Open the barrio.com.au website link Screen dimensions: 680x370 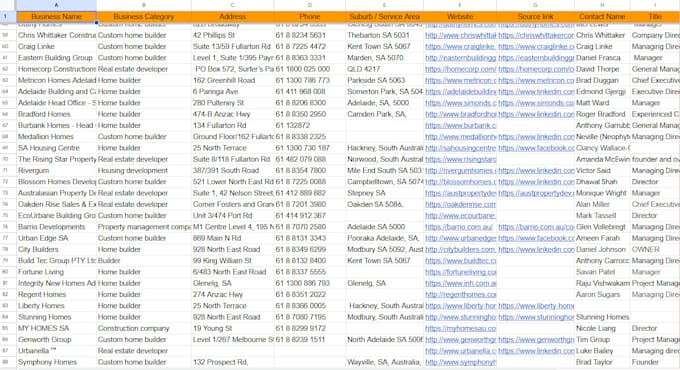pyautogui.click(x=459, y=227)
